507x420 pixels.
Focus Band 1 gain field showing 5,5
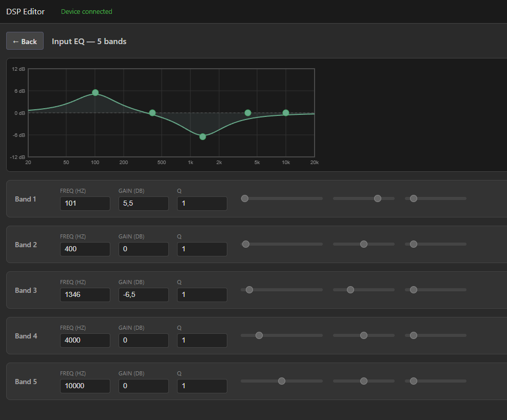[144, 204]
